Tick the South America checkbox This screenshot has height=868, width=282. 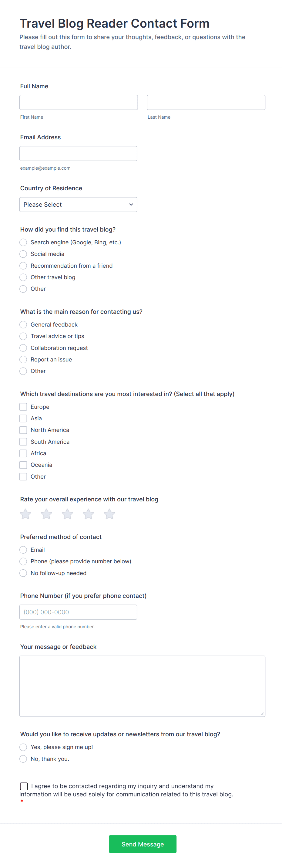click(x=23, y=442)
